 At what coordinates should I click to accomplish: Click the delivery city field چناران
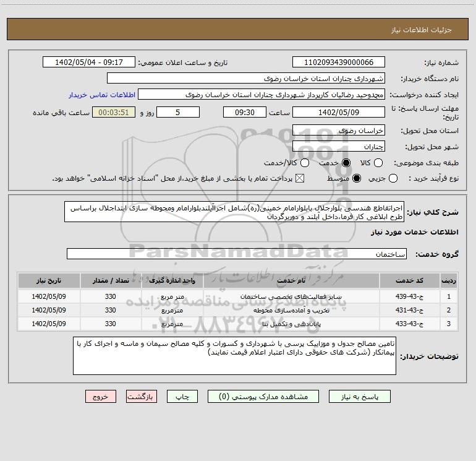339,147
